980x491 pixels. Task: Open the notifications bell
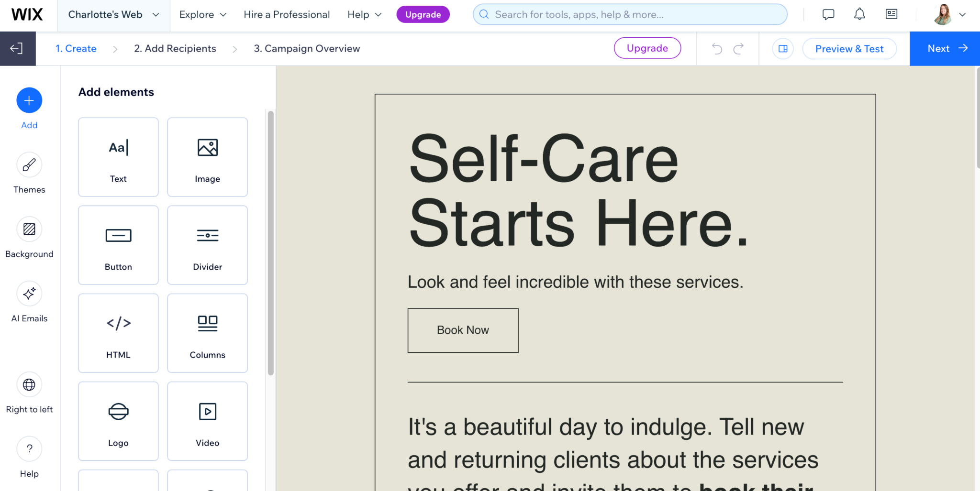click(859, 14)
